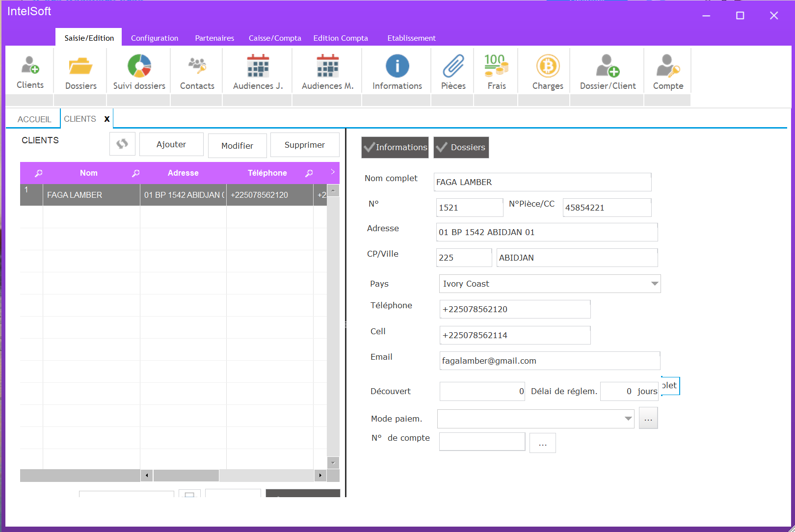Click the horizontal scrollbar right arrow
The height and width of the screenshot is (532, 795).
[320, 475]
